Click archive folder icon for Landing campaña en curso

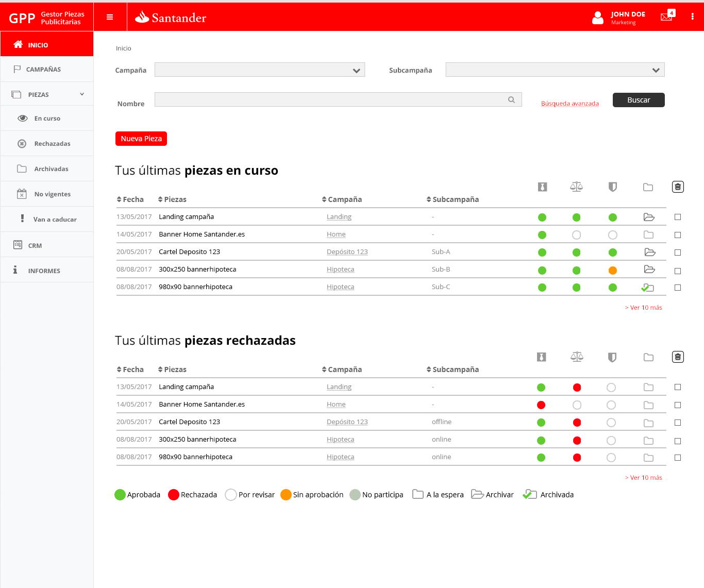click(649, 217)
